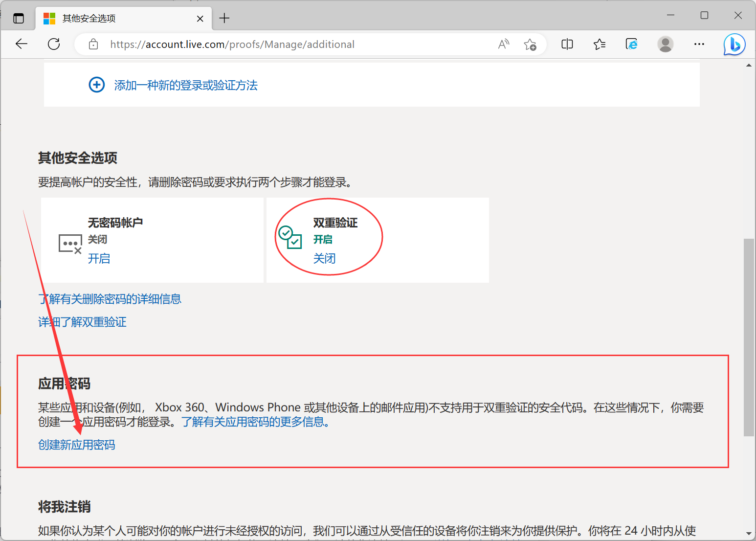
Task: Open Internet Explorer mode icon
Action: click(632, 45)
